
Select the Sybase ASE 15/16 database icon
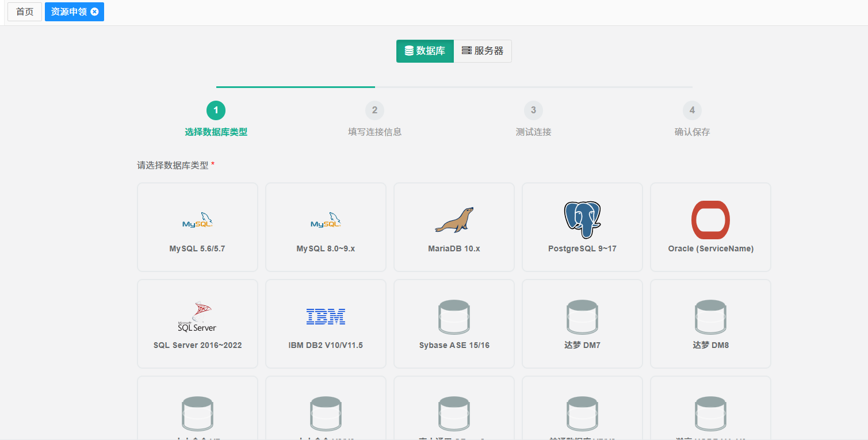pos(454,317)
